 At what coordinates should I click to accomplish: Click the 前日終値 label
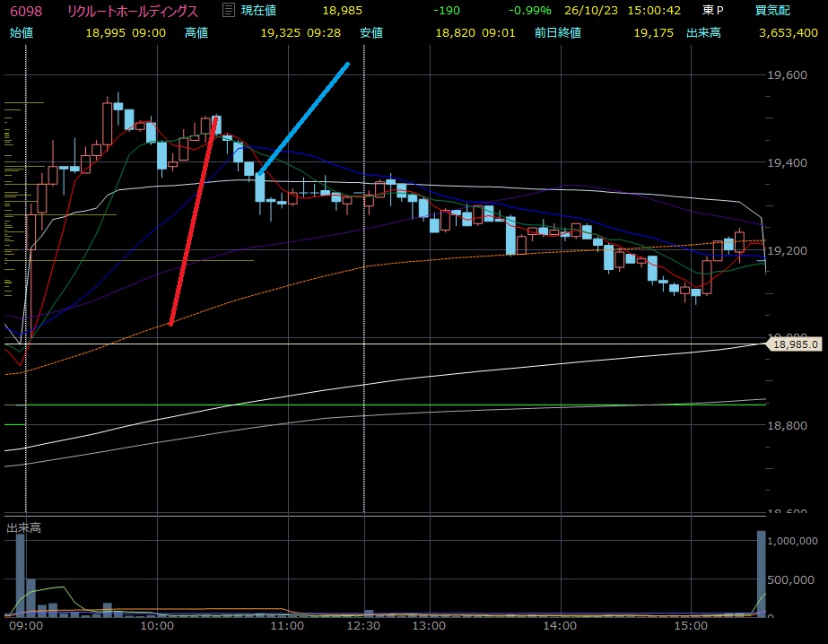pyautogui.click(x=558, y=32)
